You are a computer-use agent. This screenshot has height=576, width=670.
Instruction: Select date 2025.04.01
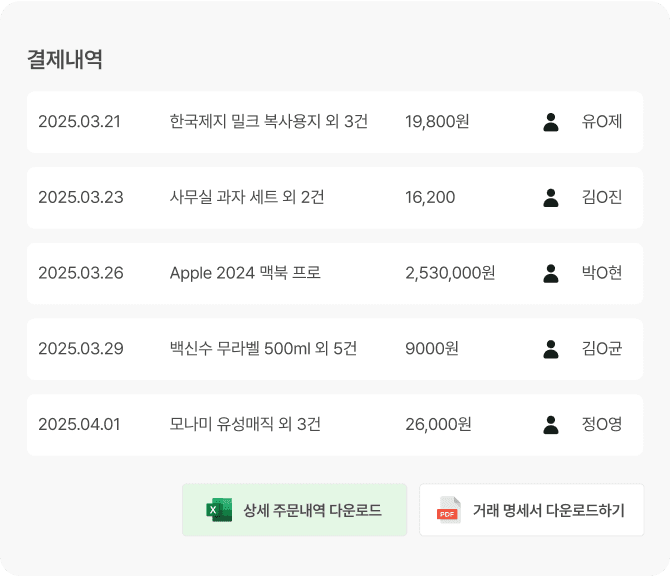pyautogui.click(x=79, y=424)
